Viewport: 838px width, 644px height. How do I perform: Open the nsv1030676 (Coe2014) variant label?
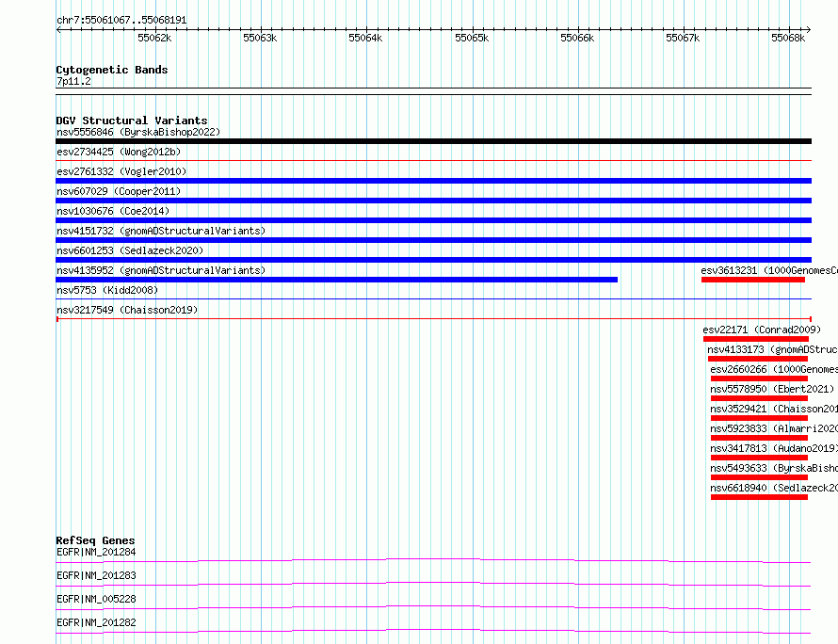coord(113,211)
